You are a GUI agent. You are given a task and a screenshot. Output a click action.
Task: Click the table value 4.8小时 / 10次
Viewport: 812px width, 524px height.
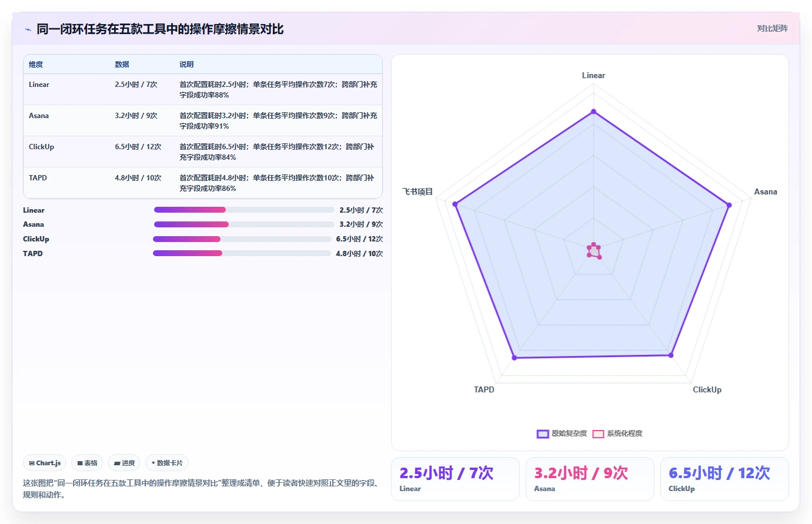(x=138, y=178)
